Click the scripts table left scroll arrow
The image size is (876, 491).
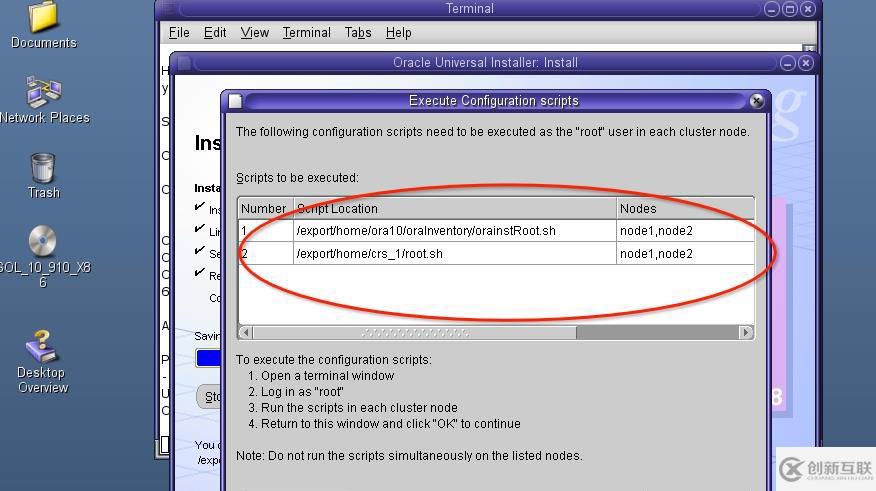[x=246, y=332]
